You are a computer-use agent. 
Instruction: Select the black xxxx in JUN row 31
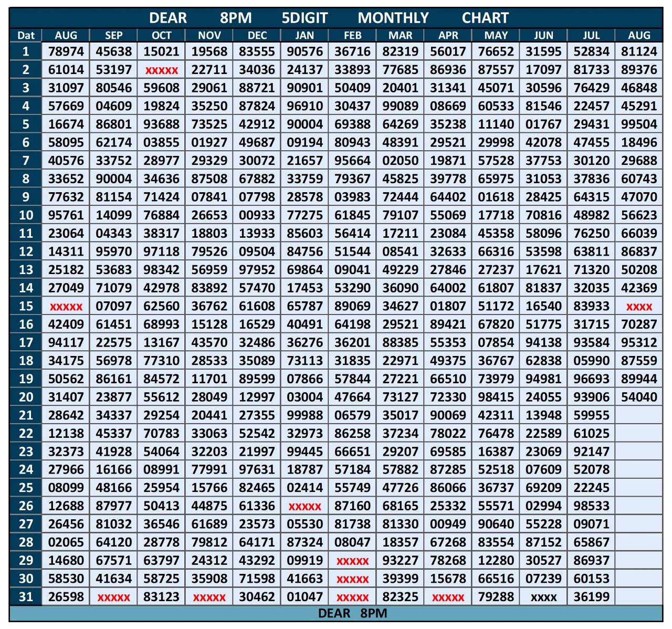click(543, 597)
